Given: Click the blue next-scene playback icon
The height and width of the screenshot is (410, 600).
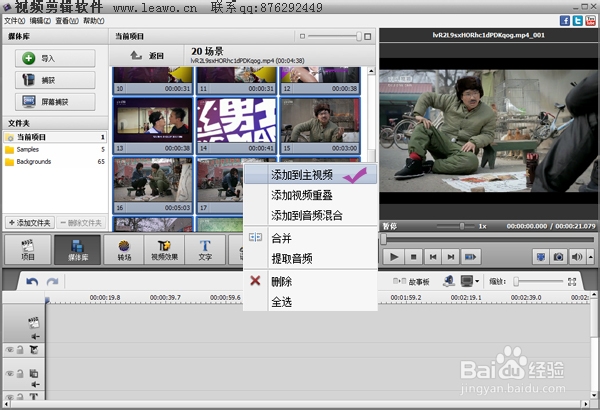Looking at the screenshot, I should (470, 257).
